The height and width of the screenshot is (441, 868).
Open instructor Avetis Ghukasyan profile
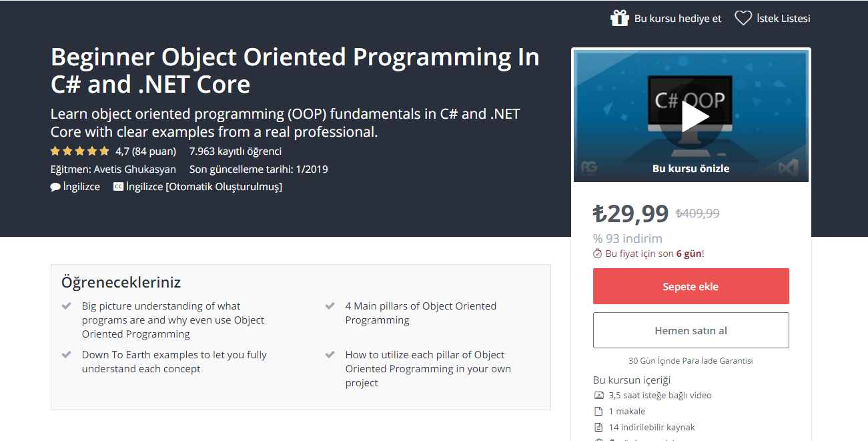pyautogui.click(x=135, y=169)
